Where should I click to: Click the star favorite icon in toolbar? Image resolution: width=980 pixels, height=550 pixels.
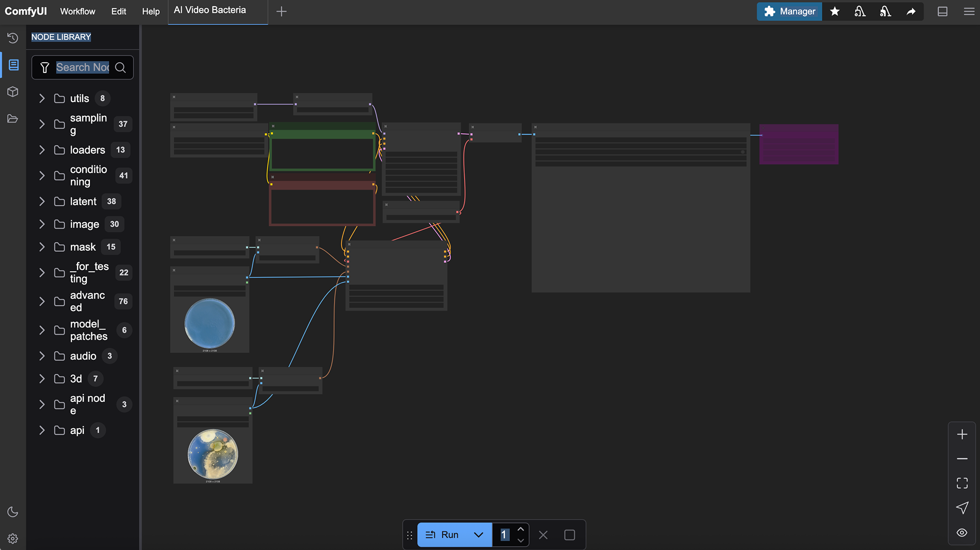click(835, 11)
